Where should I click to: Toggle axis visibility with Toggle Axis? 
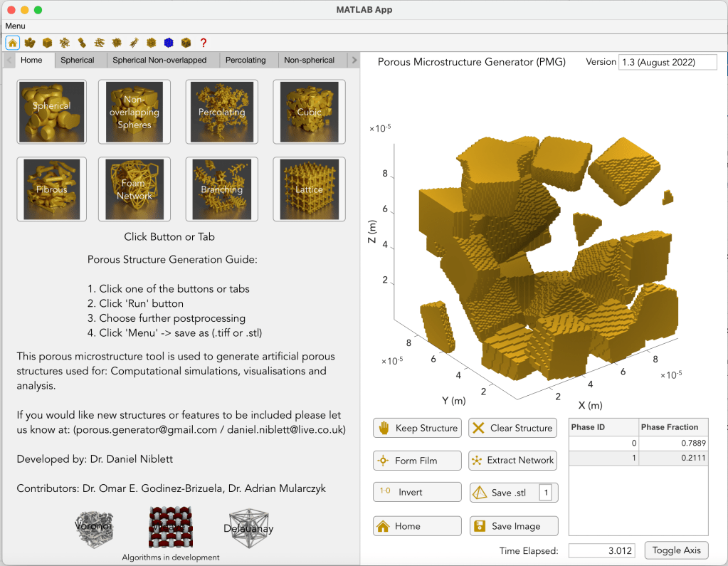676,550
